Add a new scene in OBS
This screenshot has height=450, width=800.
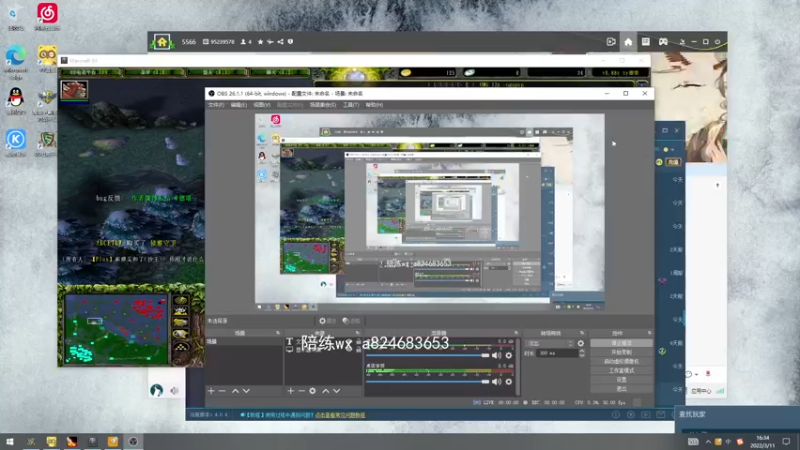click(x=211, y=391)
